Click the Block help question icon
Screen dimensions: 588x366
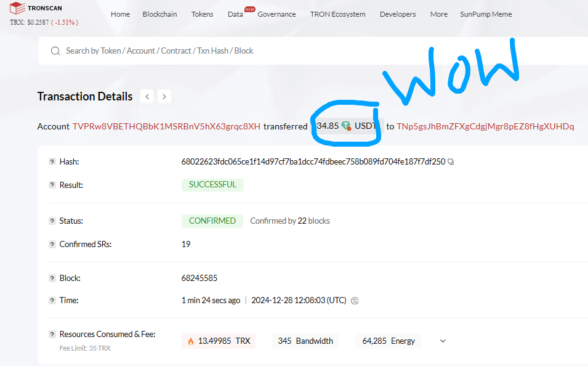tap(52, 278)
